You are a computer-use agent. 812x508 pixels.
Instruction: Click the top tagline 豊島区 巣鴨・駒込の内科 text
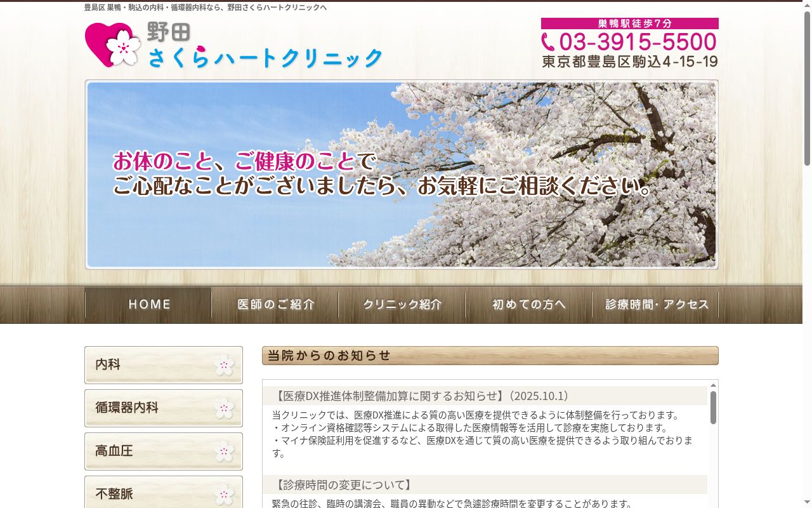coord(206,8)
